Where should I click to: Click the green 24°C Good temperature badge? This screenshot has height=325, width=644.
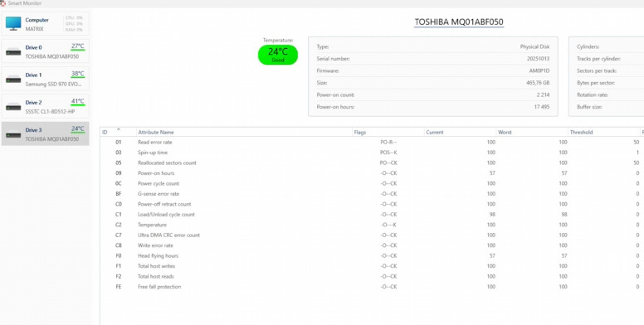[x=278, y=55]
